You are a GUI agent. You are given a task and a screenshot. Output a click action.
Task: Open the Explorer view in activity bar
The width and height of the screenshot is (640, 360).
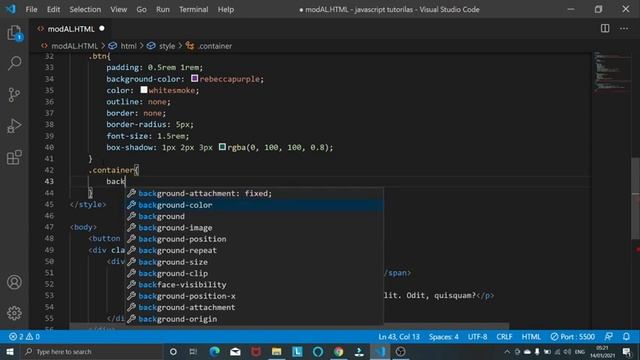pos(14,33)
